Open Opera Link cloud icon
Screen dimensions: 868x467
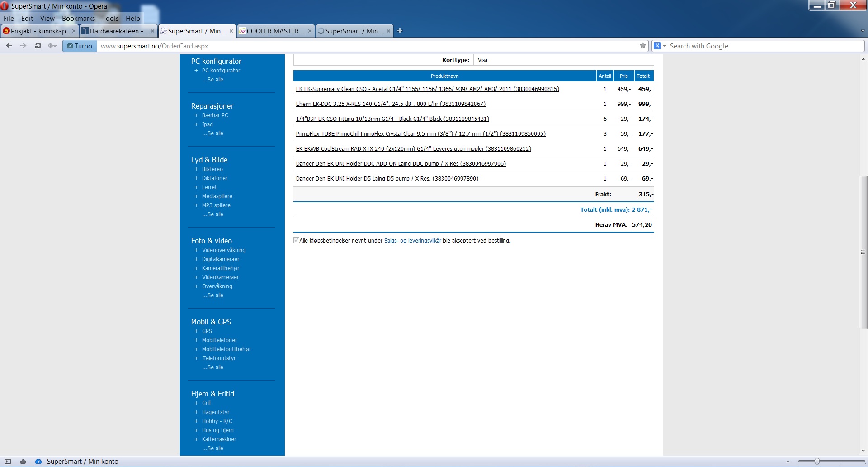pyautogui.click(x=23, y=462)
